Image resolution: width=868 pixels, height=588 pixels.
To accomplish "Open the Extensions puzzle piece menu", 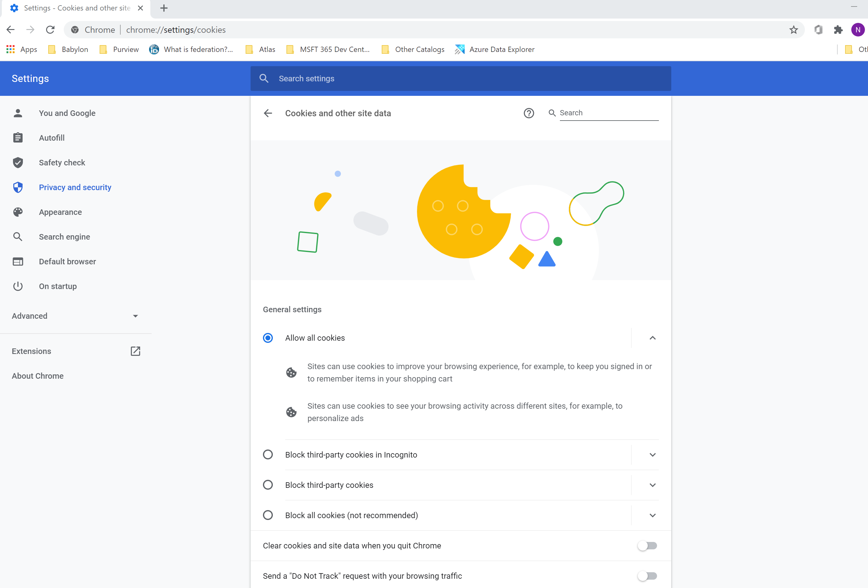I will 838,30.
